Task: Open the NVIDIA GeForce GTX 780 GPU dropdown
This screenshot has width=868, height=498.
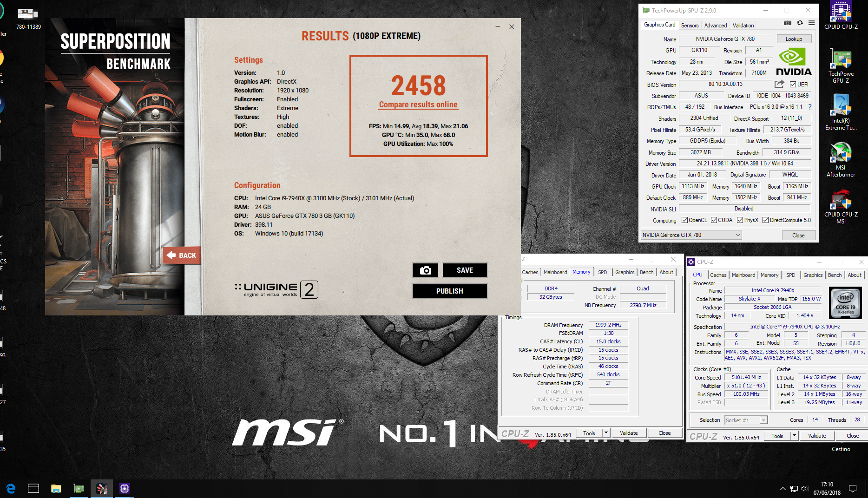Action: click(x=691, y=235)
